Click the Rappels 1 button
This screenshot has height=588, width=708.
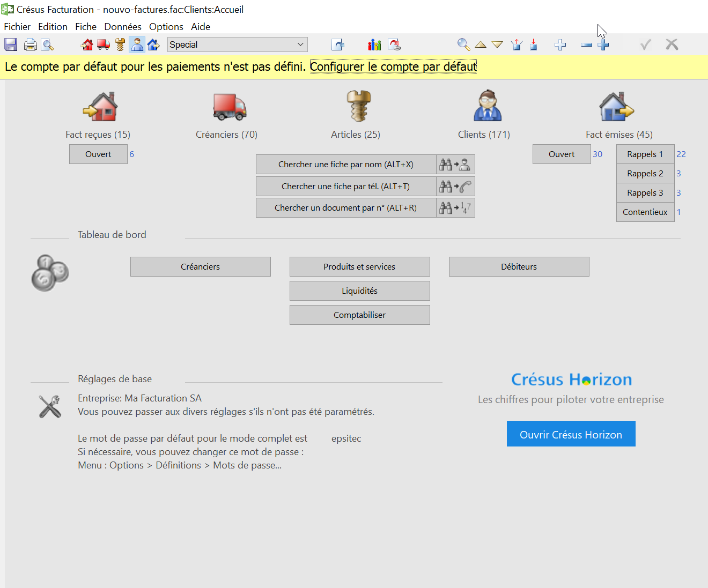click(645, 154)
